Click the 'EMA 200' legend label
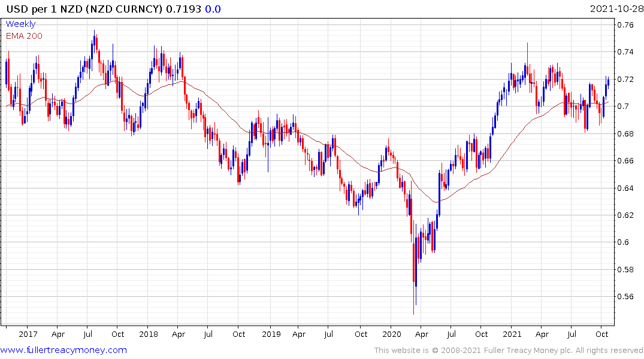Viewport: 644px width, 359px height. pyautogui.click(x=24, y=36)
